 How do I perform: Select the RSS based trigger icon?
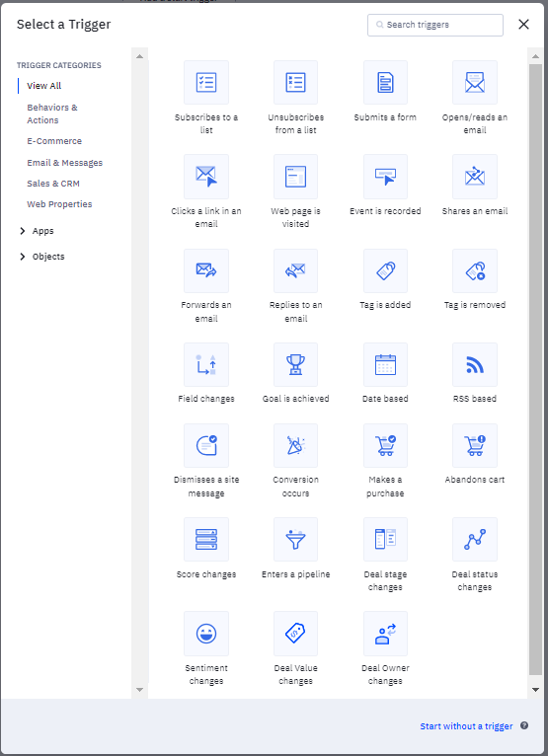tap(475, 365)
